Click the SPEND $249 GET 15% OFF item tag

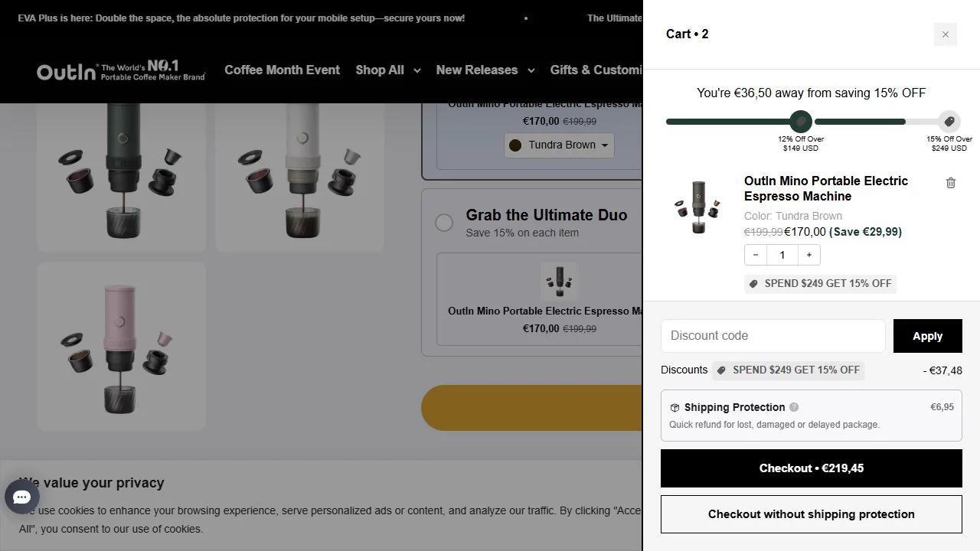(820, 284)
